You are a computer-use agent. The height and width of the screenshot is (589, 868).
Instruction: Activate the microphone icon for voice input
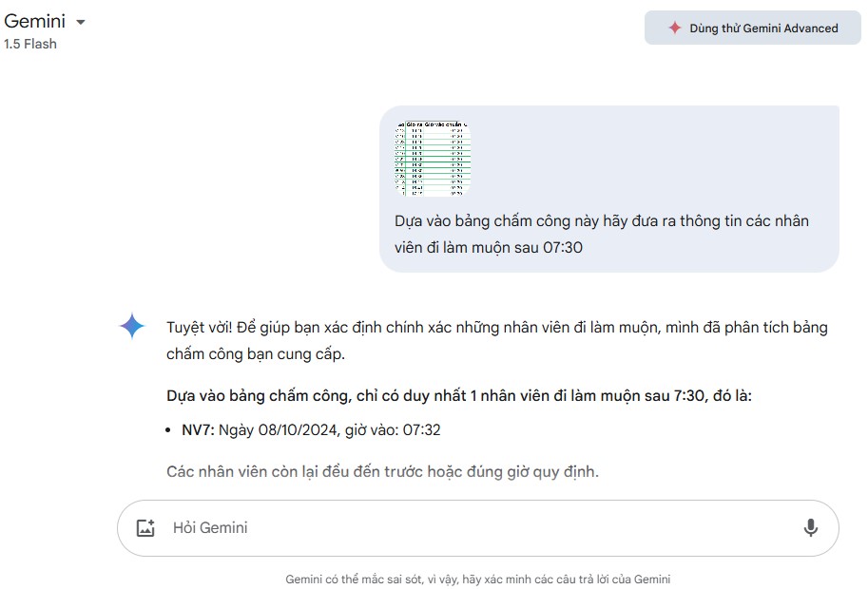(811, 527)
